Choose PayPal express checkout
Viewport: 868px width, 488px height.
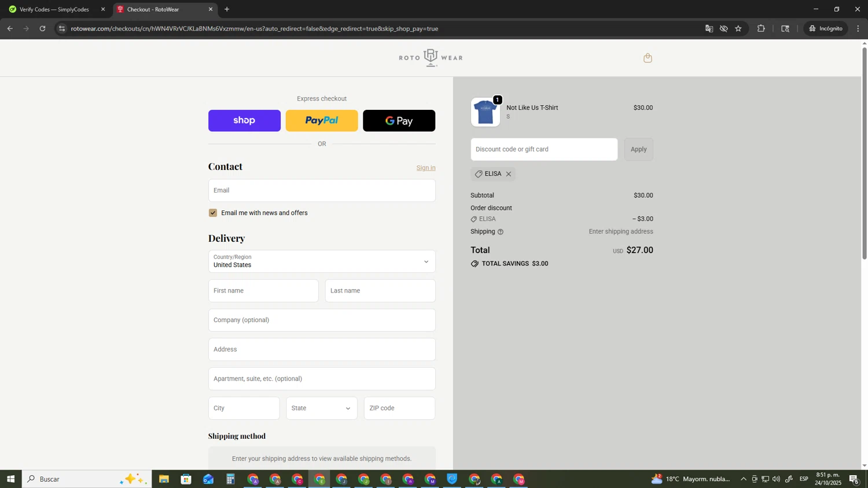[x=322, y=121]
